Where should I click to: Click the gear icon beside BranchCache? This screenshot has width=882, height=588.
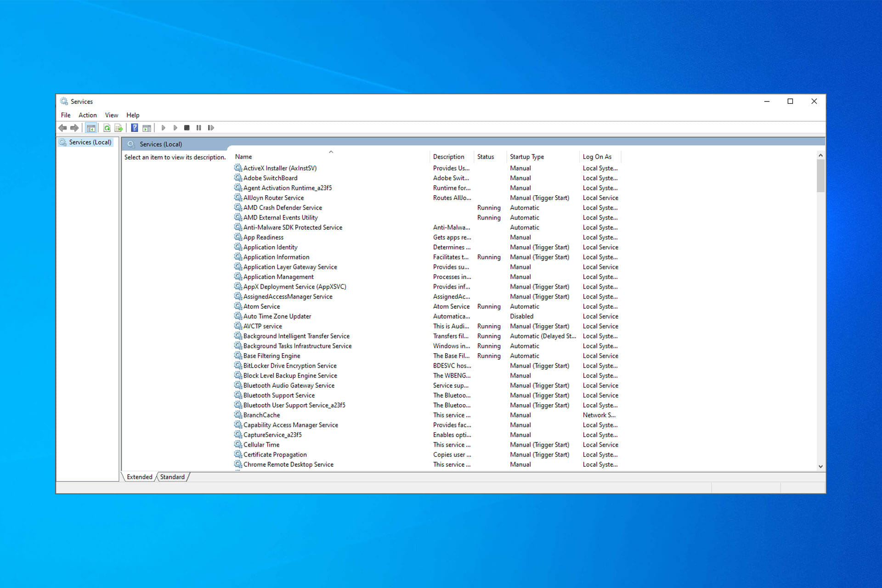pos(238,415)
